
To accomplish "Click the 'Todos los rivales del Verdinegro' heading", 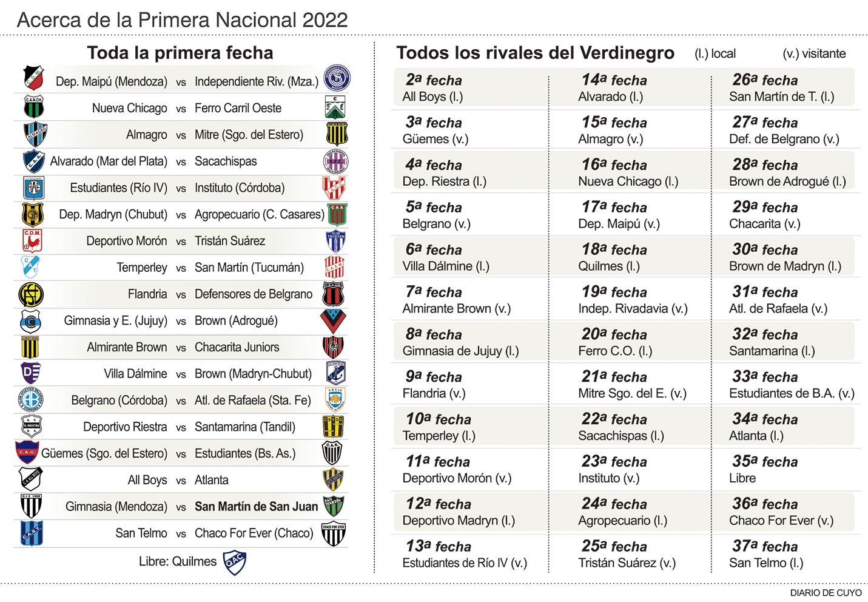I will (535, 53).
